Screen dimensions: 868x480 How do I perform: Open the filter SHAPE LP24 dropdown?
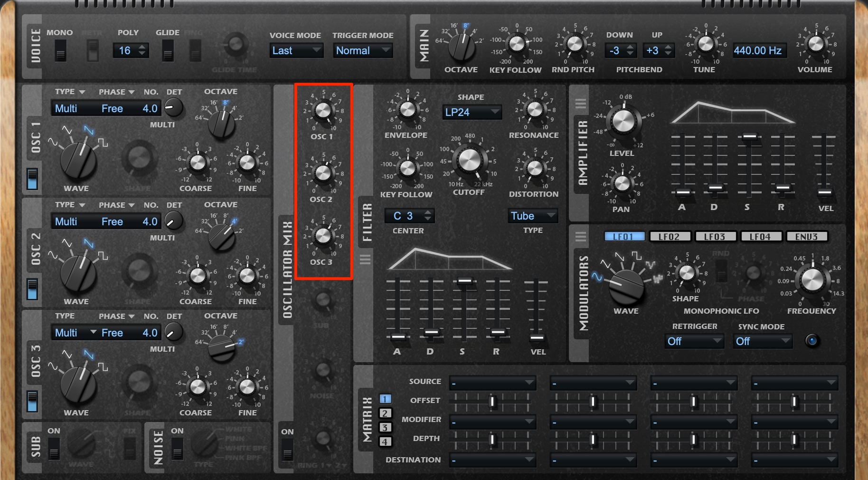click(x=472, y=112)
